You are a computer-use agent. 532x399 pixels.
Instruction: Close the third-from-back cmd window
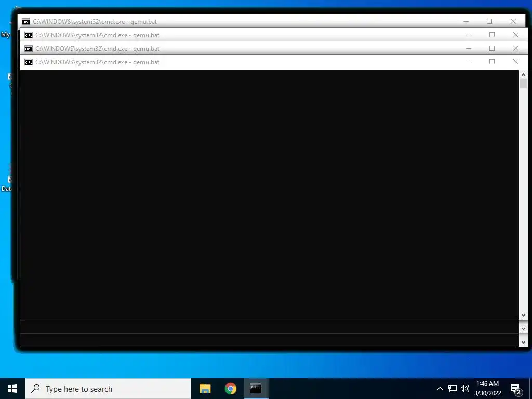pyautogui.click(x=516, y=48)
